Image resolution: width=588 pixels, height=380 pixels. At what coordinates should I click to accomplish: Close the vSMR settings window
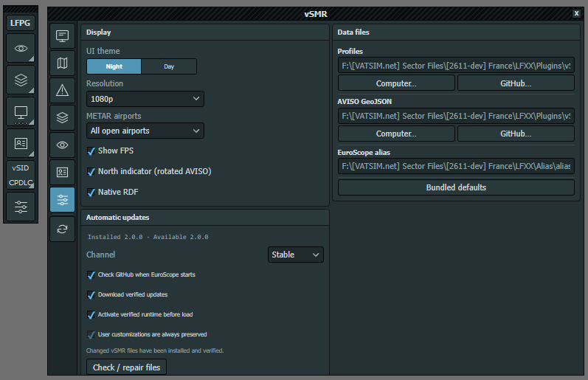[x=576, y=13]
